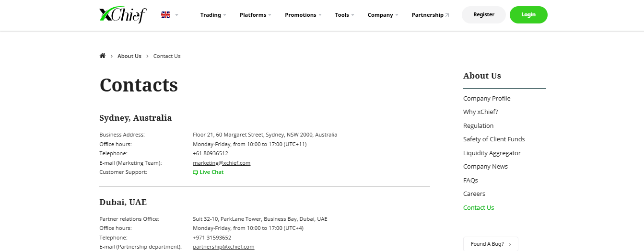Expand the Tools menu

(344, 15)
